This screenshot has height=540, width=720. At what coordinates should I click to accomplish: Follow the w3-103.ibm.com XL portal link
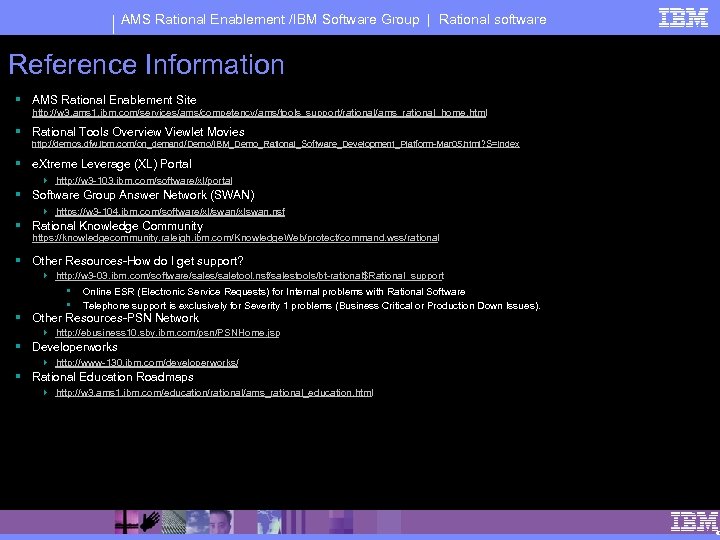tap(144, 180)
